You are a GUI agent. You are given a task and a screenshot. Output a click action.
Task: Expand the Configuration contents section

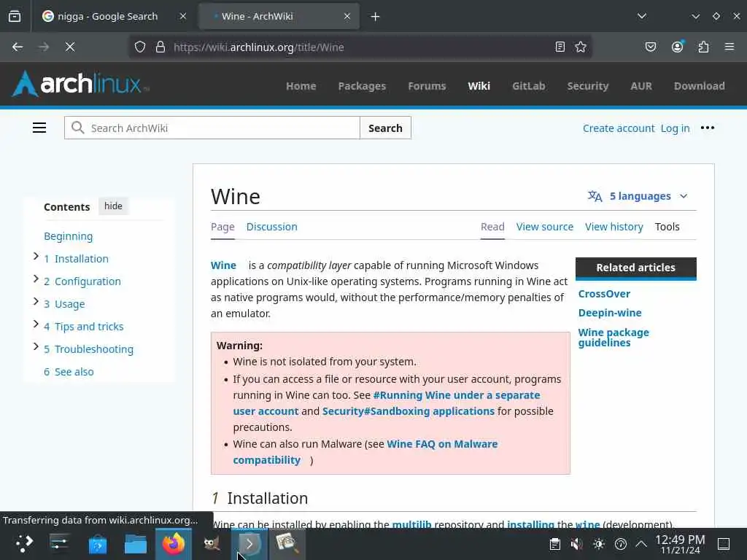(x=36, y=279)
